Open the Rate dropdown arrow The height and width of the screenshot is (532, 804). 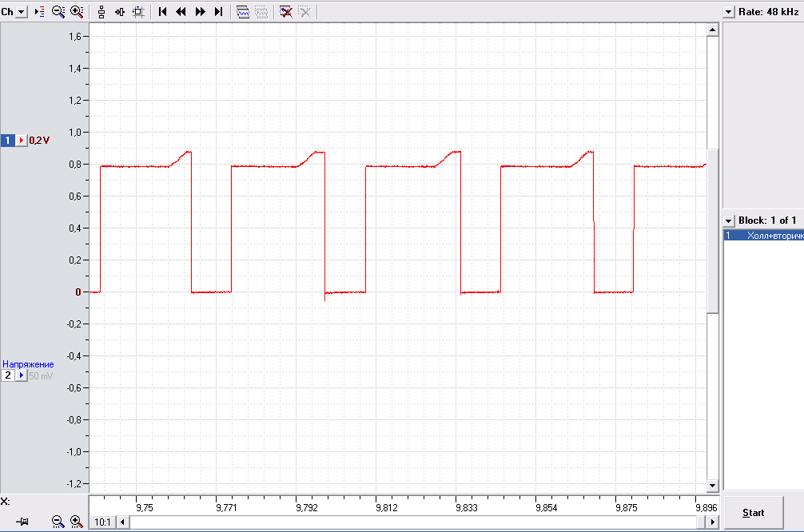pos(728,11)
